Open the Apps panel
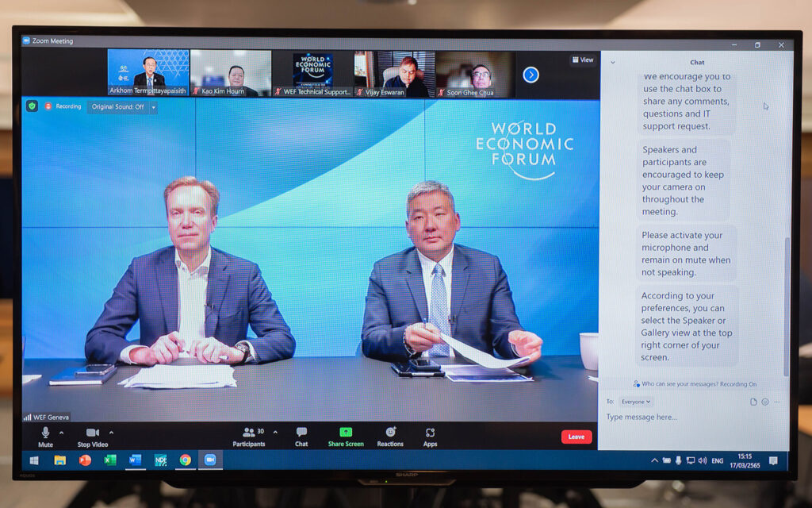The height and width of the screenshot is (508, 812). (x=430, y=436)
